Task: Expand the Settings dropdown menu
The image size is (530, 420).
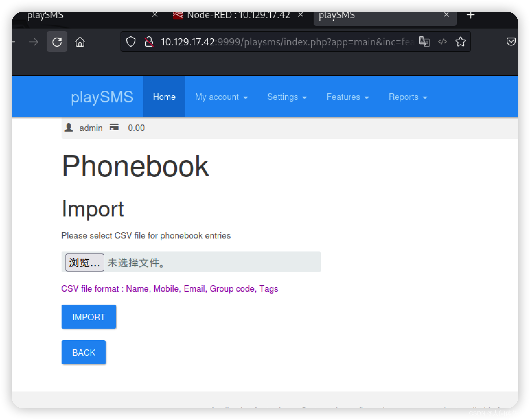Action: tap(287, 97)
